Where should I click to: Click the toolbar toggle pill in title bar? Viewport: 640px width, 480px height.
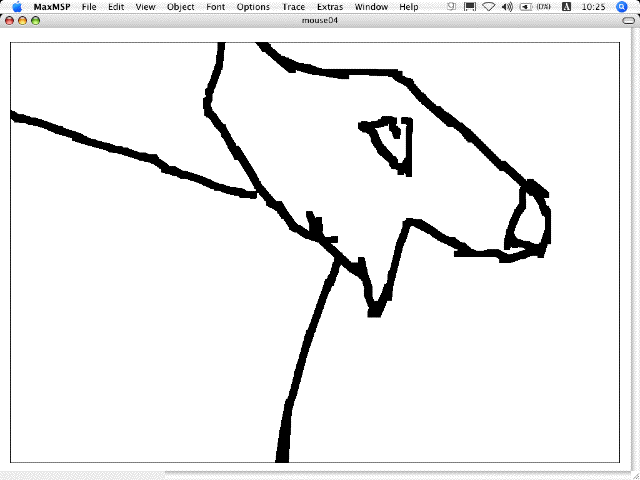(629, 20)
